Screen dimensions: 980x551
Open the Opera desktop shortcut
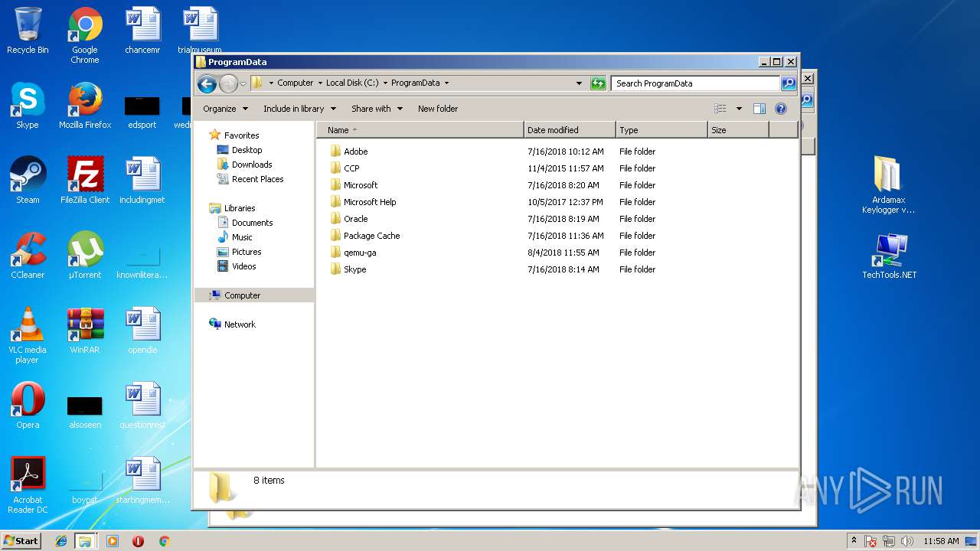coord(28,406)
